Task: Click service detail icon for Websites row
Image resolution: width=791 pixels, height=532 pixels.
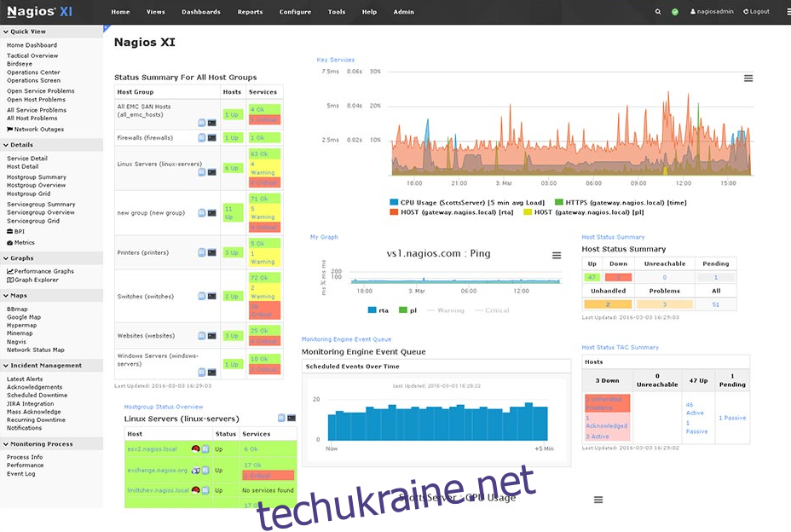Action: pos(202,336)
